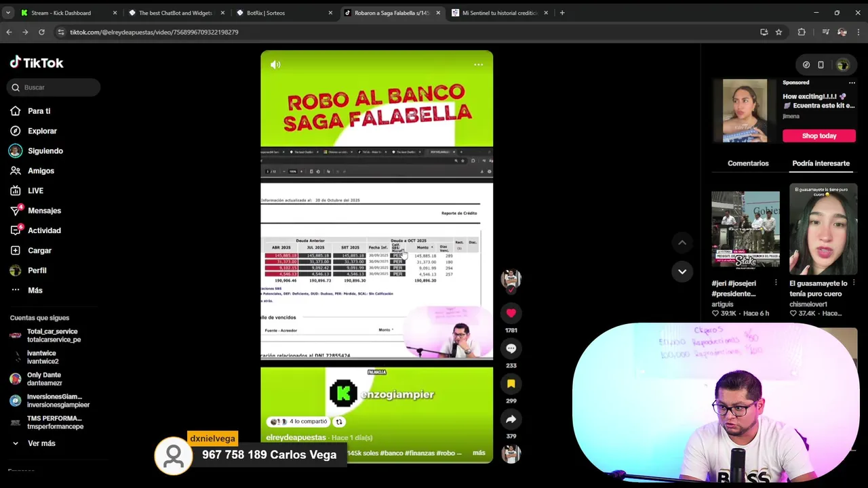Open options for the El guasamayete video
Viewport: 868px width, 488px height.
click(x=854, y=283)
